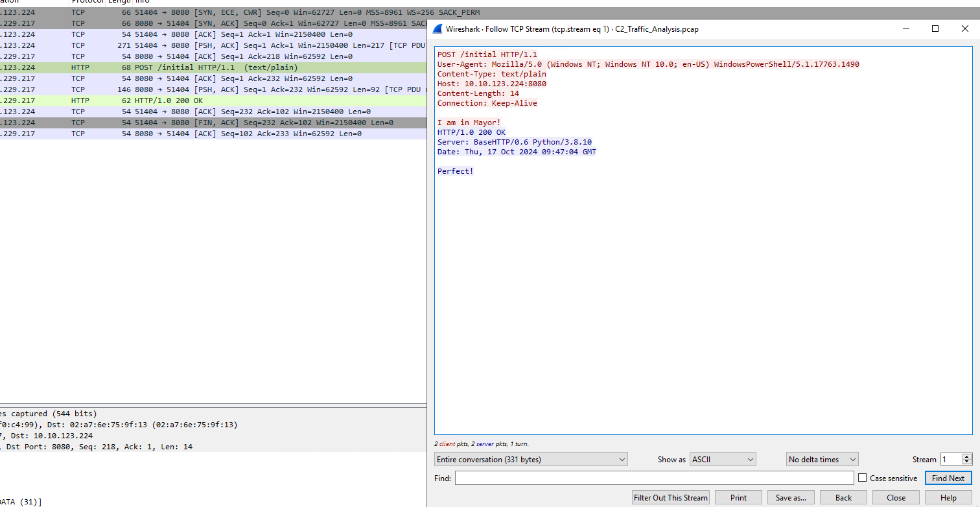Image resolution: width=980 pixels, height=507 pixels.
Task: Open the Entire conversation dropdown
Action: click(x=531, y=460)
